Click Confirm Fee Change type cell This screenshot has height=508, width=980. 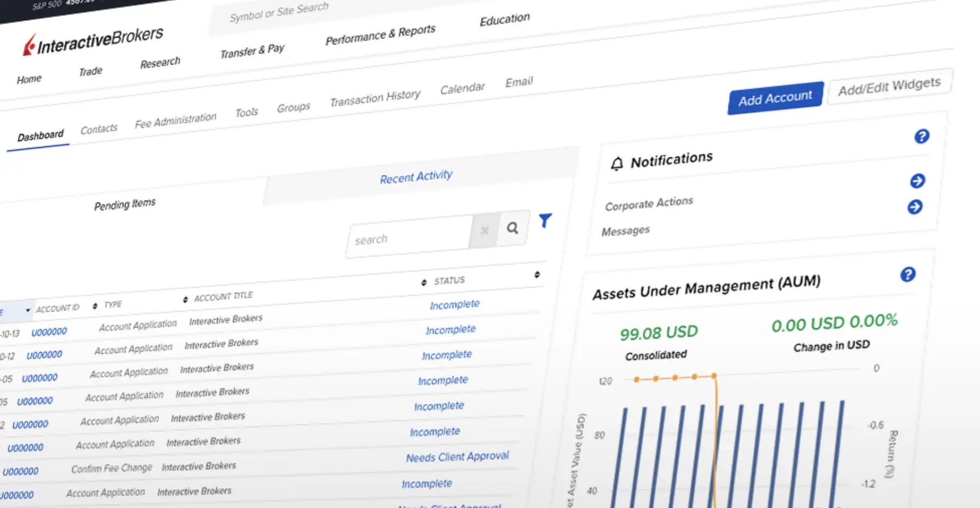(x=112, y=469)
